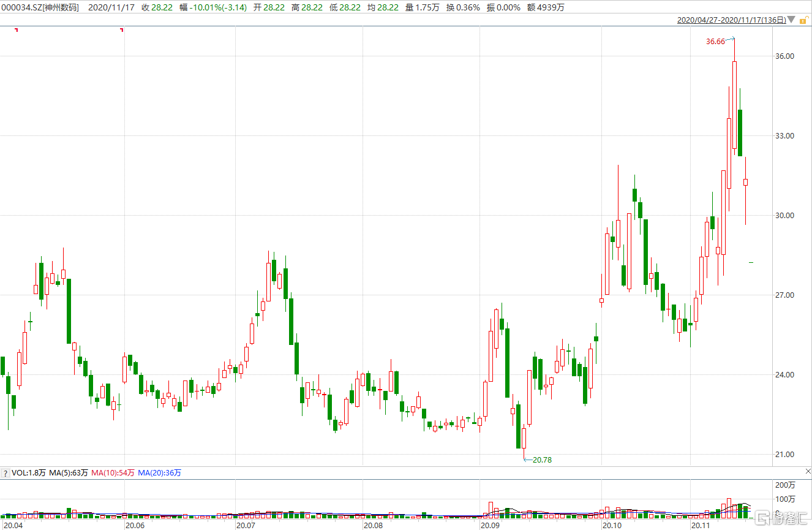The image size is (812, 530).
Task: Click the question mark icon beside VOL
Action: tap(5, 473)
